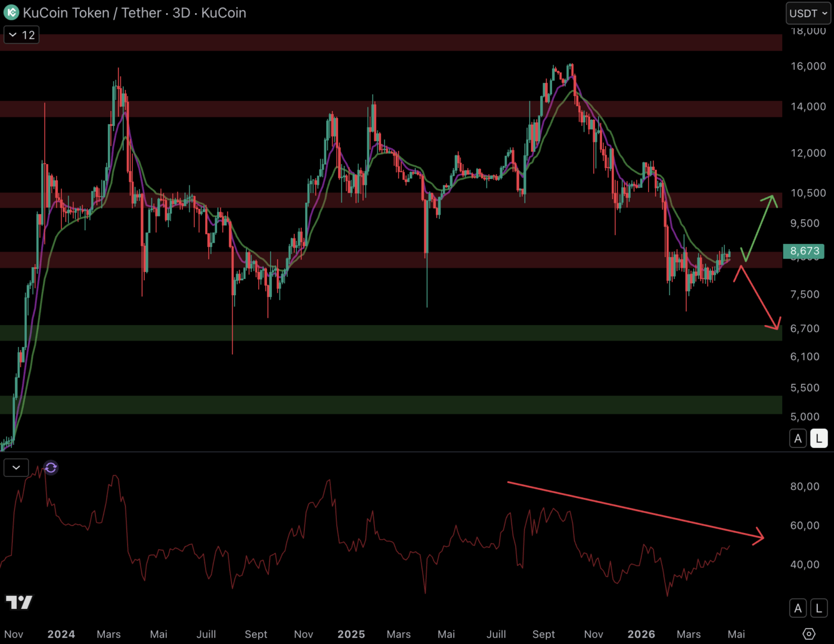Expand the collapsed 12 indicators legend
The height and width of the screenshot is (644, 834).
point(21,35)
